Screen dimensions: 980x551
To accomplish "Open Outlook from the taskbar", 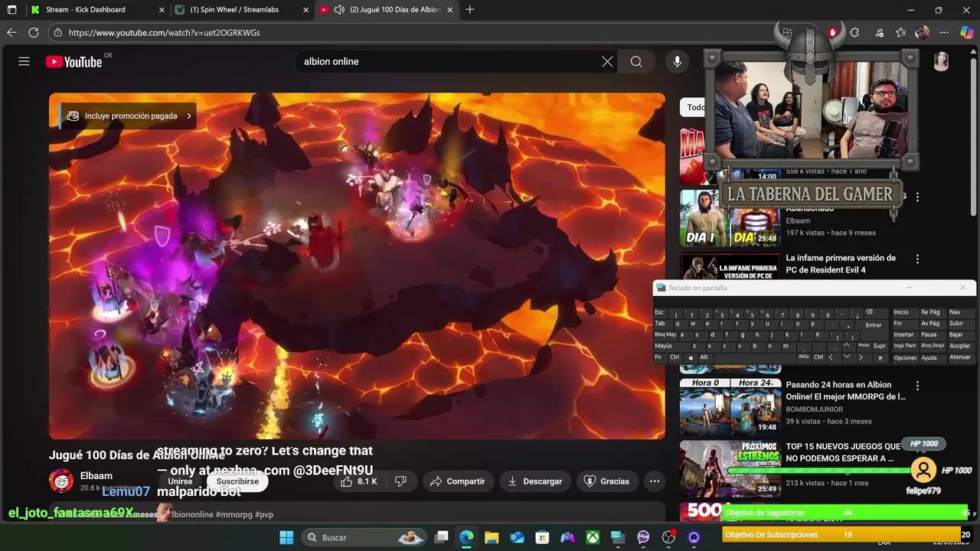I will tap(517, 537).
